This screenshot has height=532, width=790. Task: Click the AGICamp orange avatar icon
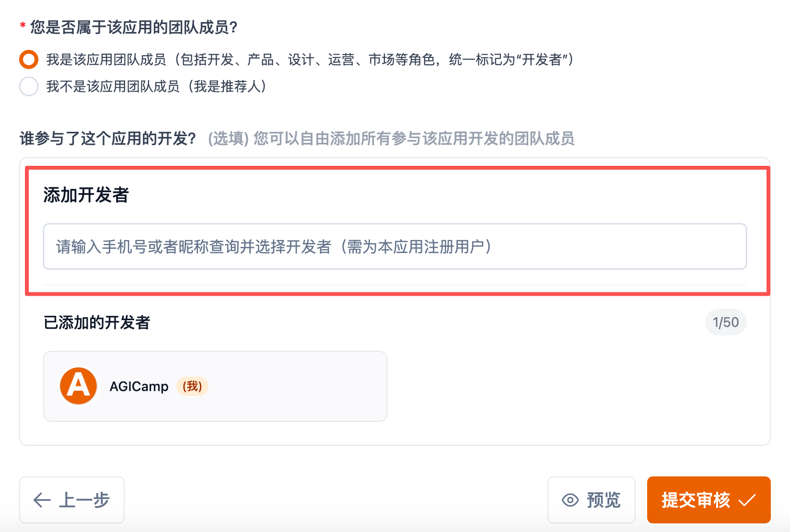tap(78, 386)
